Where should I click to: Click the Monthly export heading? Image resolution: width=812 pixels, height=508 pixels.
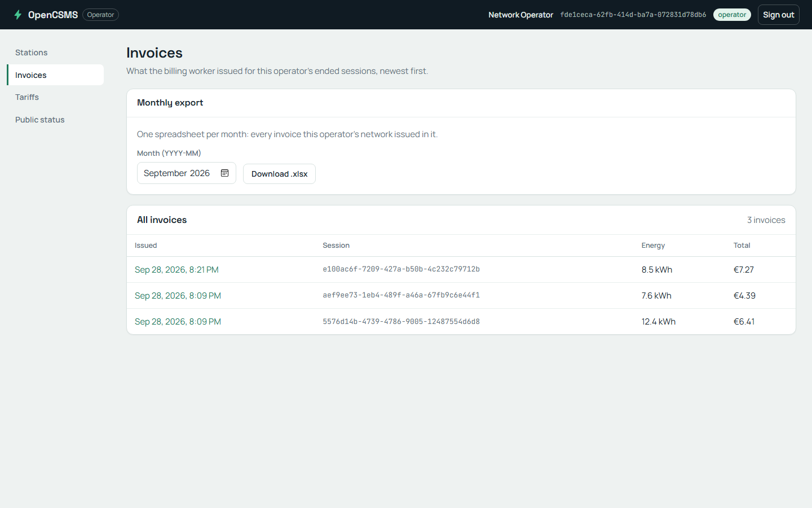(170, 103)
